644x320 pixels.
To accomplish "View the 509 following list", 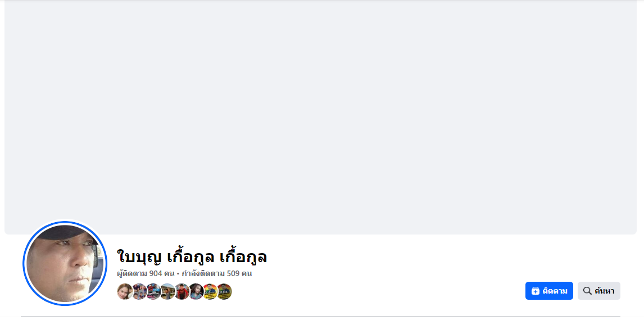I will point(217,273).
